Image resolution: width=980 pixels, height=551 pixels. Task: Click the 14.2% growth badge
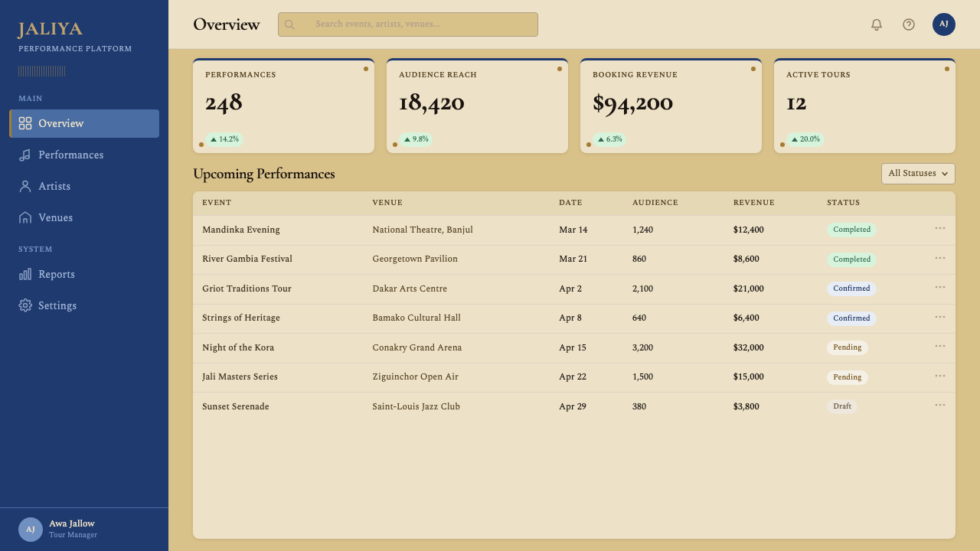click(x=224, y=139)
